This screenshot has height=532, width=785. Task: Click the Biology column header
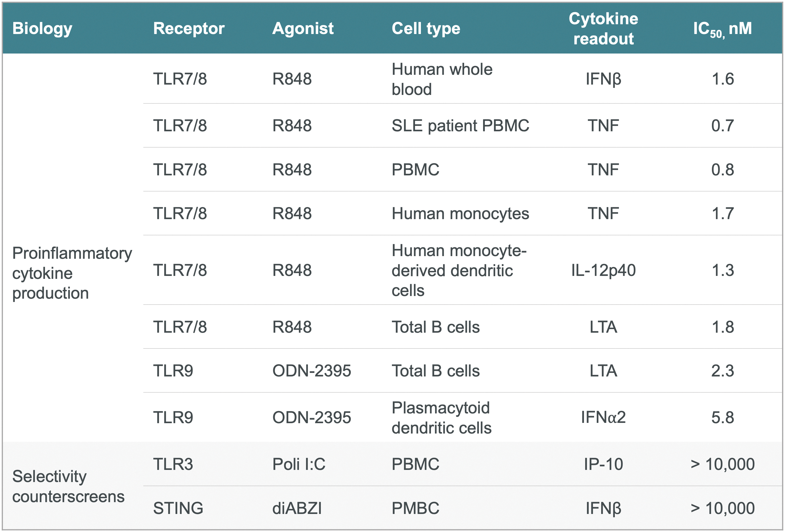42,28
